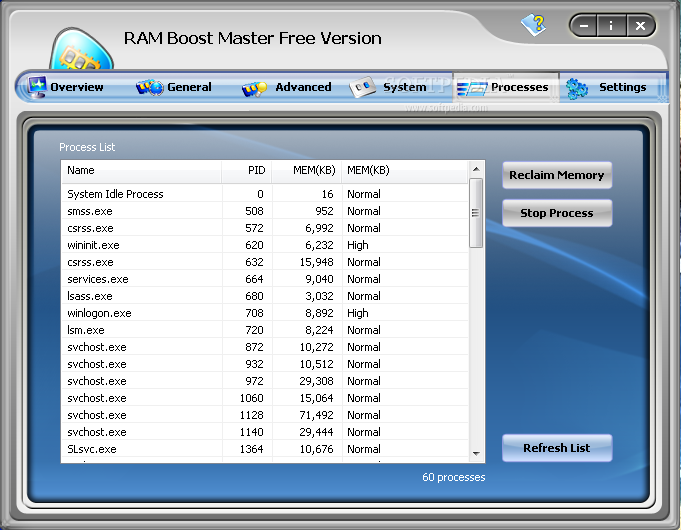This screenshot has height=530, width=681.
Task: Click the System tab's outlet icon
Action: [362, 87]
